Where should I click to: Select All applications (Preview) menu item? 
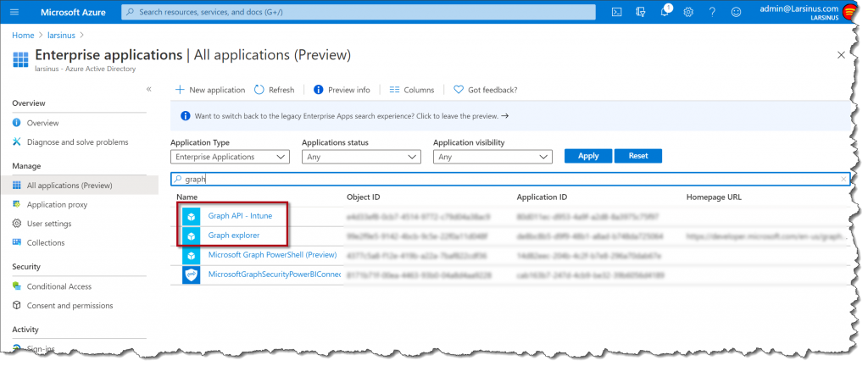tap(79, 186)
